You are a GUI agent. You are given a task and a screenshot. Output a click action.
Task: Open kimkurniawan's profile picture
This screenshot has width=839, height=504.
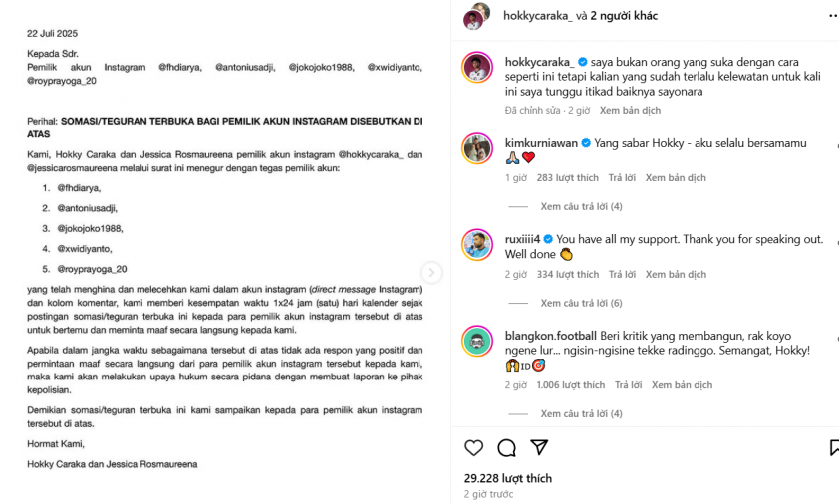coord(477,148)
